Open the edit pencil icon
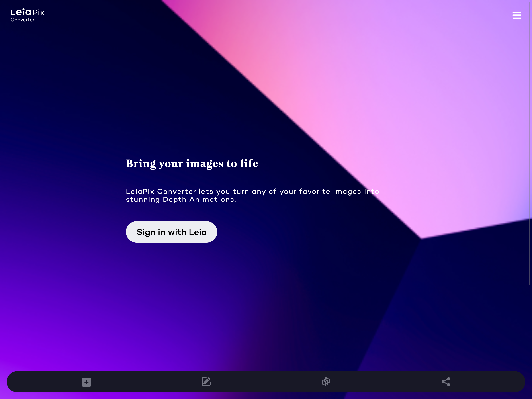 (x=206, y=382)
